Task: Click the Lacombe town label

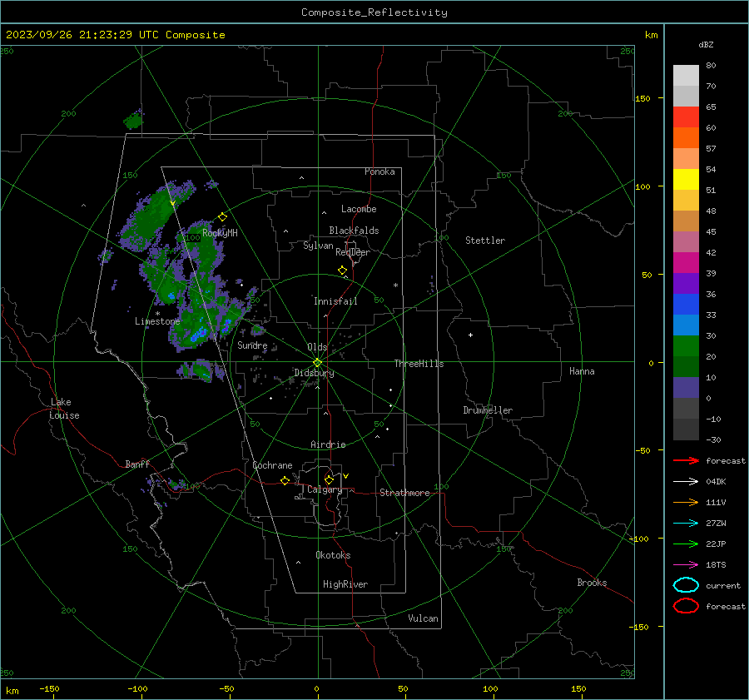Action: click(x=359, y=209)
